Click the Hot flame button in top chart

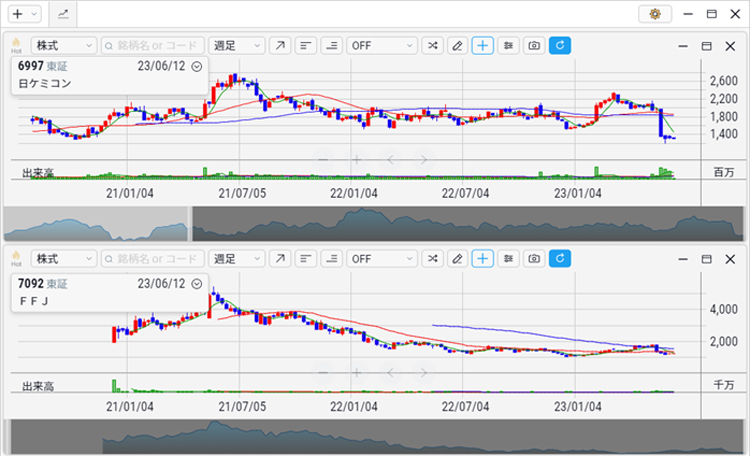15,46
